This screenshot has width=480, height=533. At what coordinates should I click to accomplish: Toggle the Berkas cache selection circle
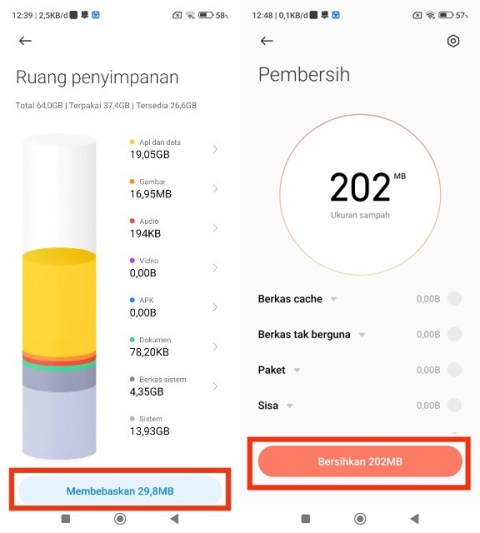(x=454, y=299)
